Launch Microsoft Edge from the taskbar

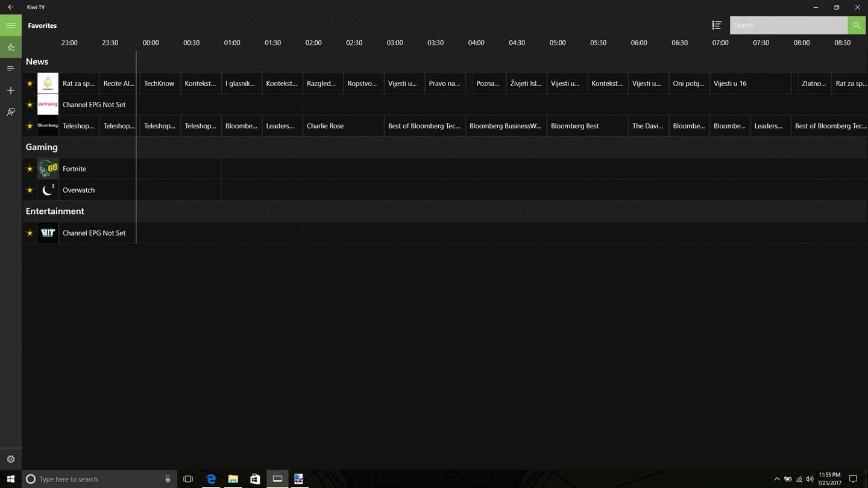(x=211, y=479)
